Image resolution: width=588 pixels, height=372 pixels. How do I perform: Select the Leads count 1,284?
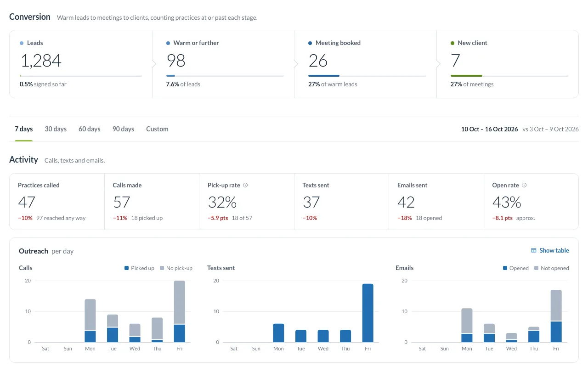point(40,61)
